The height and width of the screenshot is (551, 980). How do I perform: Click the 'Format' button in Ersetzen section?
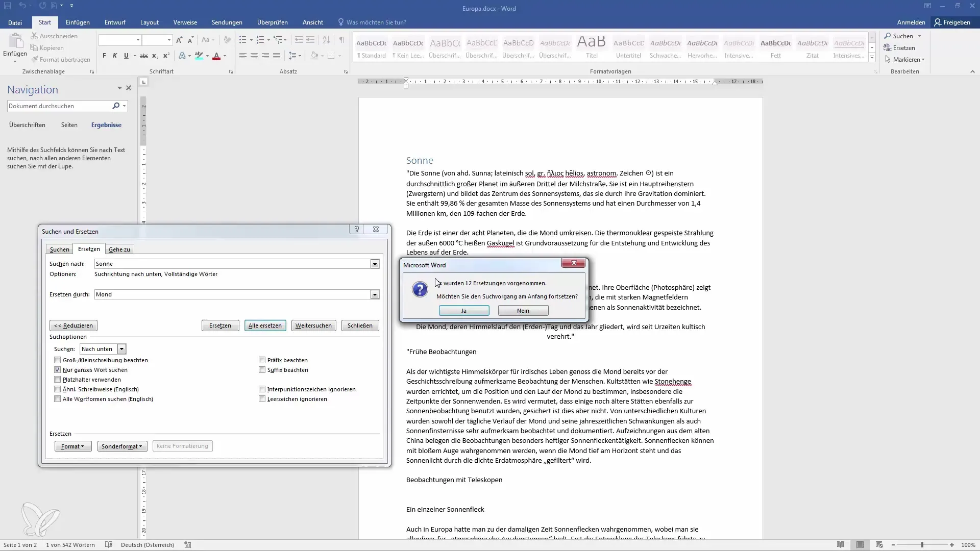click(72, 445)
